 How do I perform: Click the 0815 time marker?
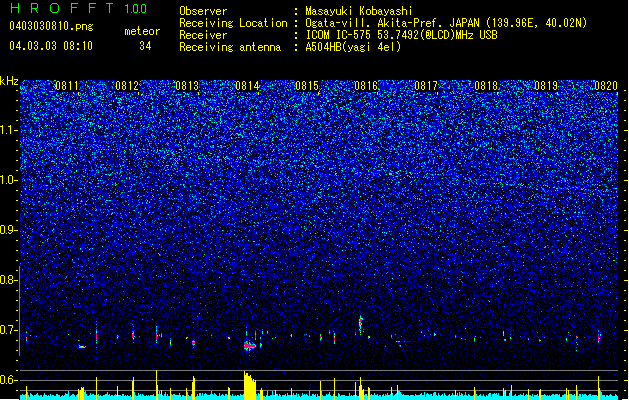click(x=307, y=86)
